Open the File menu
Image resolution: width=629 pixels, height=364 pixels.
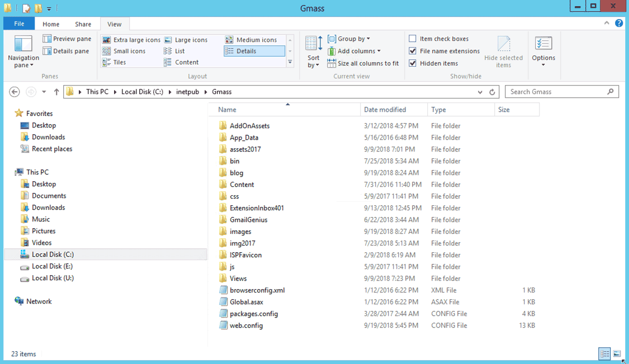click(x=18, y=23)
